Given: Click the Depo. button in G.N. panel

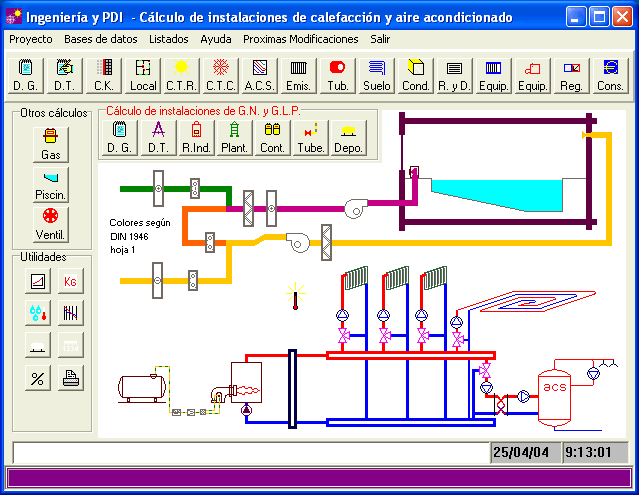Looking at the screenshot, I should pos(348,139).
